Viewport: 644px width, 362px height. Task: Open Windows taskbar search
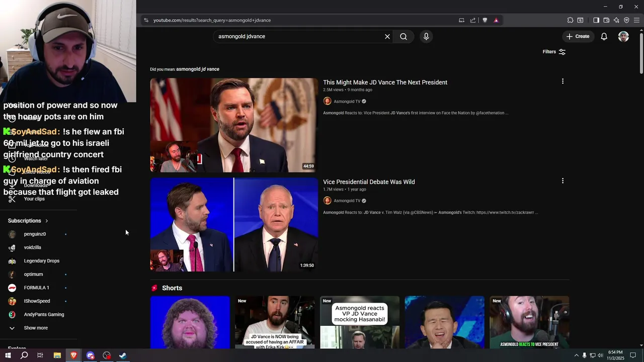pos(24,355)
